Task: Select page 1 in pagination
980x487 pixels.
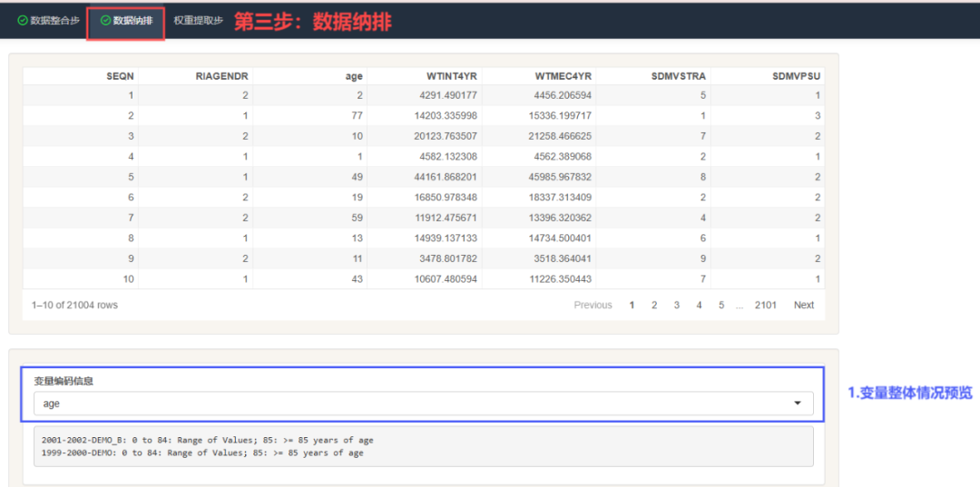Action: (x=632, y=305)
